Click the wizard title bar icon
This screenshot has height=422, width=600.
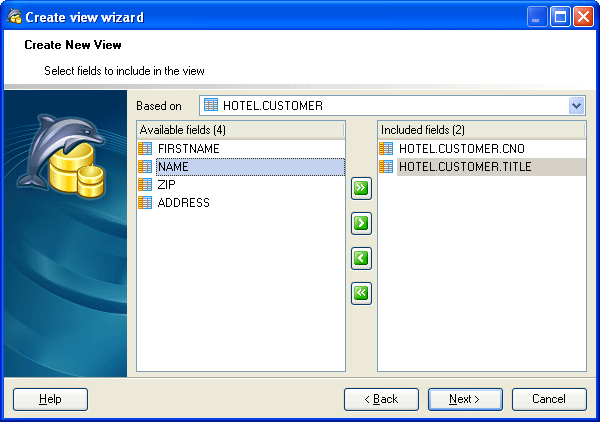[13, 16]
